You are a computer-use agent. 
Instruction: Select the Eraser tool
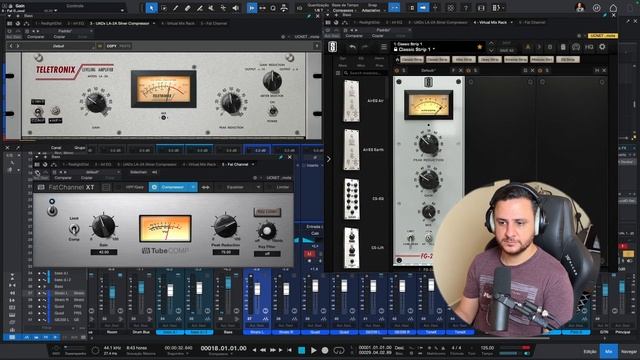click(187, 8)
